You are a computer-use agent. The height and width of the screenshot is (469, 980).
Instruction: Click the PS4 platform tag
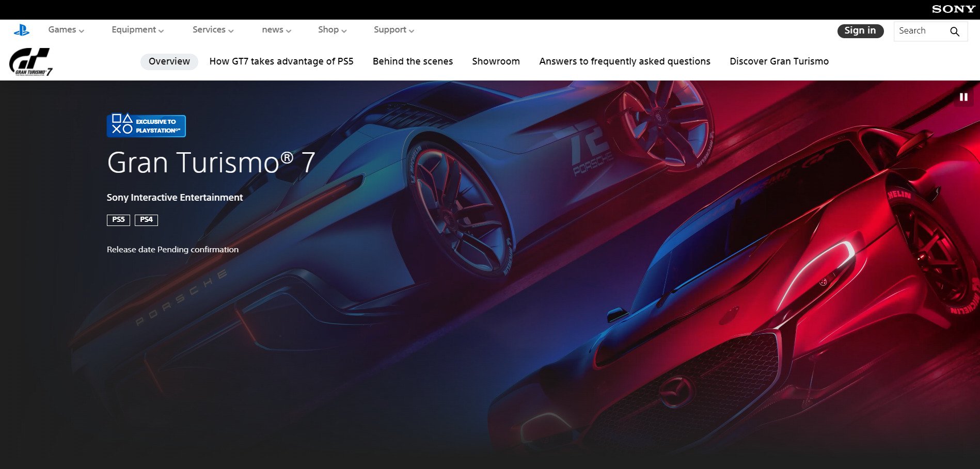click(146, 220)
